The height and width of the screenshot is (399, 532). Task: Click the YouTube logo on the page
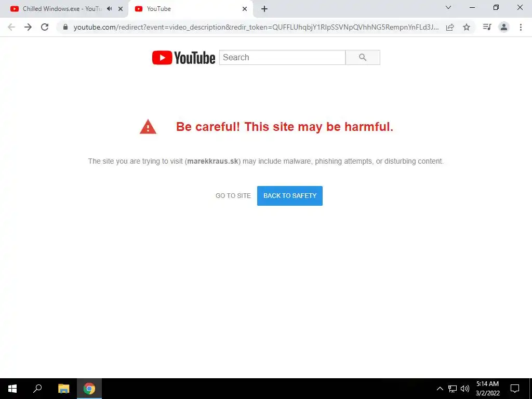point(183,58)
